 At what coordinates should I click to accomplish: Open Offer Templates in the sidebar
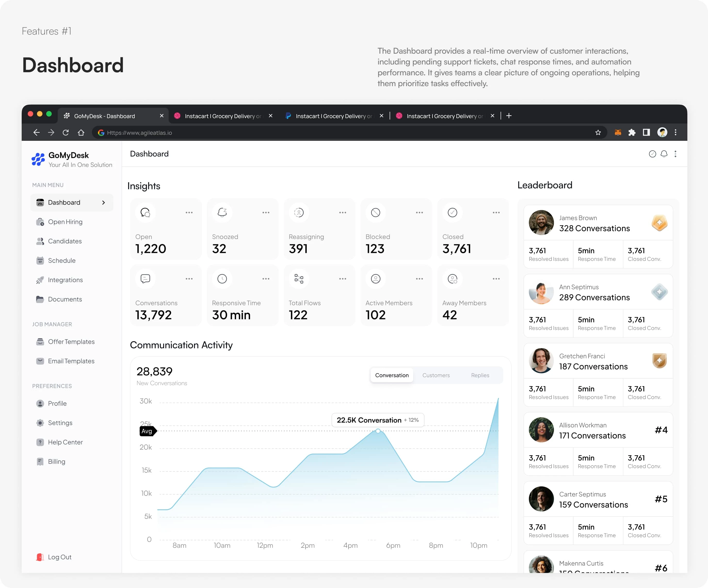(72, 342)
